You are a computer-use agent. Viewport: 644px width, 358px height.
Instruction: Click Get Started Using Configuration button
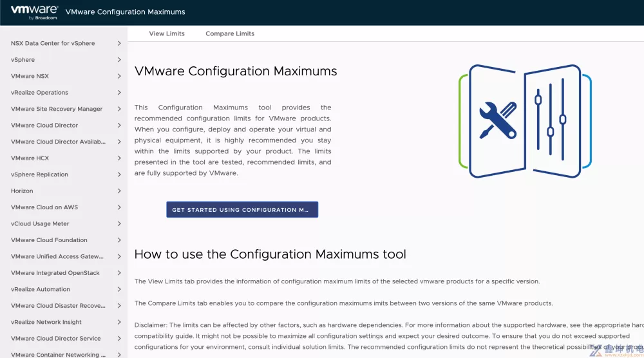click(x=242, y=209)
